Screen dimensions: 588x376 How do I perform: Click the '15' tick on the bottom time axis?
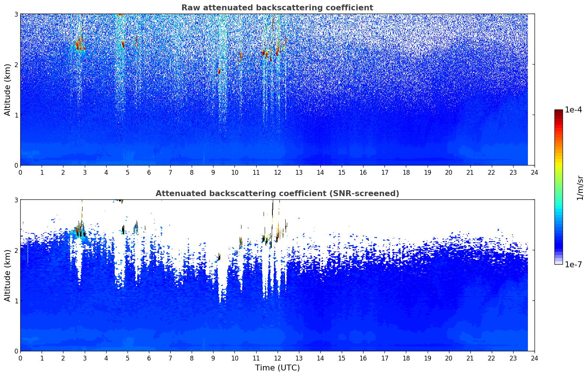point(342,358)
